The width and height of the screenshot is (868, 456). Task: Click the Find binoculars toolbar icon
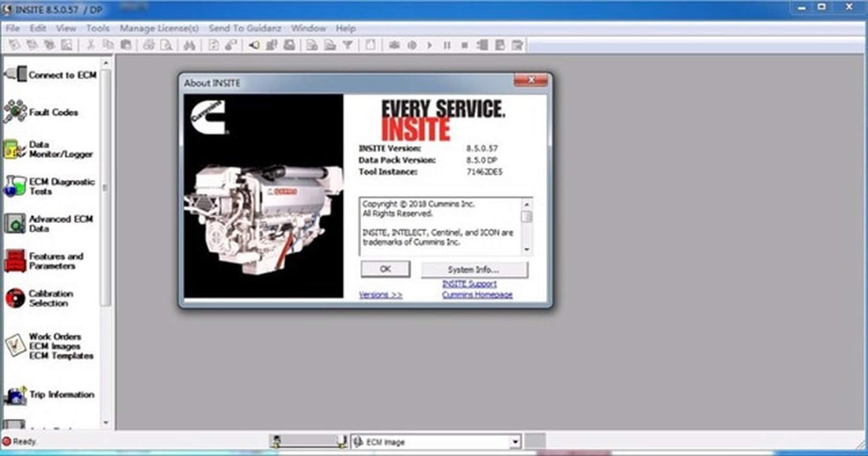pos(189,45)
